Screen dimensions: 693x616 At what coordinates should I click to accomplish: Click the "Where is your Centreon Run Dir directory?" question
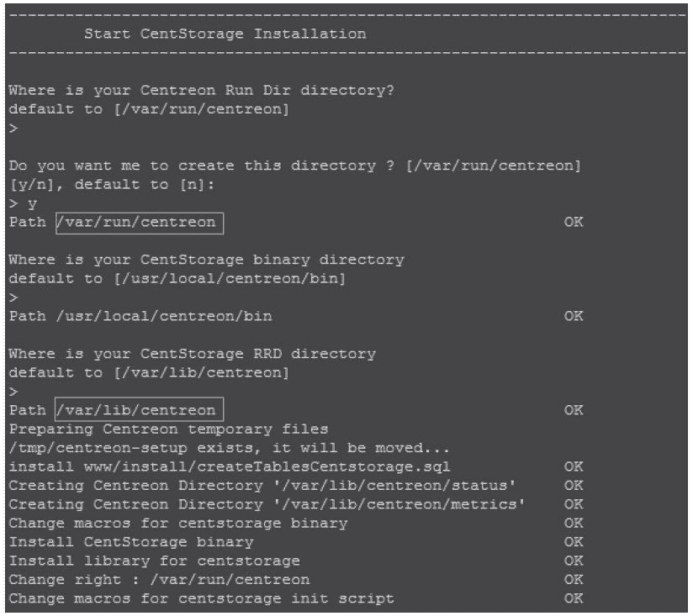(202, 91)
